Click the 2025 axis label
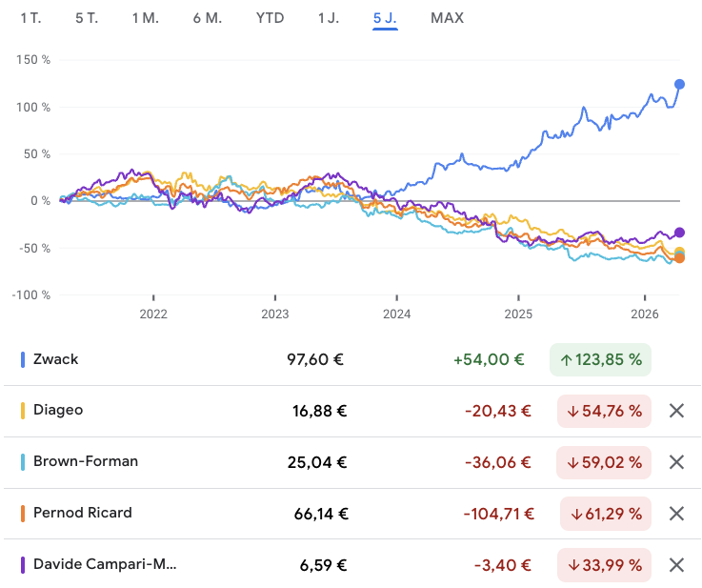The width and height of the screenshot is (702, 588). click(x=518, y=314)
